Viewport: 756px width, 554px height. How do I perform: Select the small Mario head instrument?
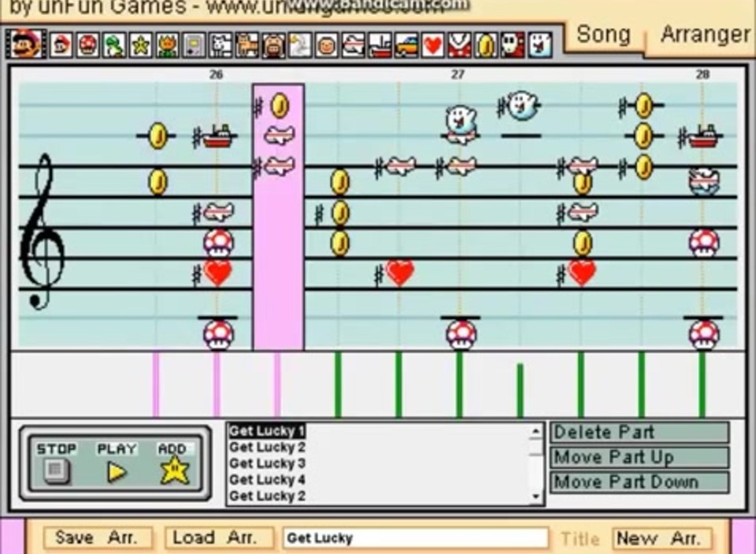click(61, 46)
